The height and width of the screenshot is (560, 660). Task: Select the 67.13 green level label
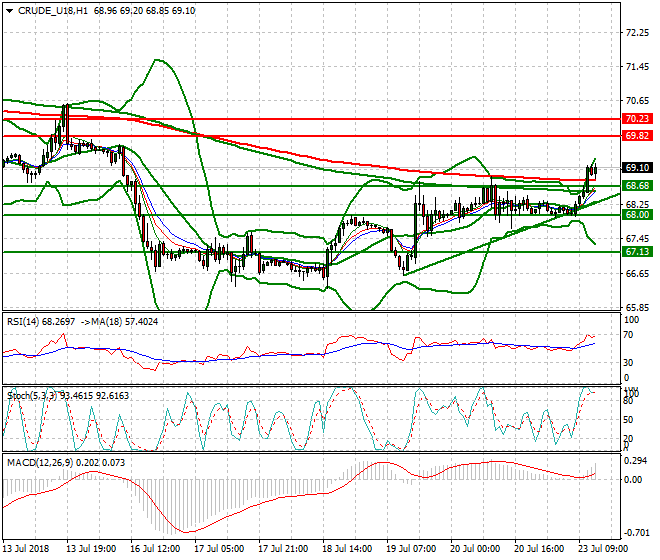(x=637, y=252)
